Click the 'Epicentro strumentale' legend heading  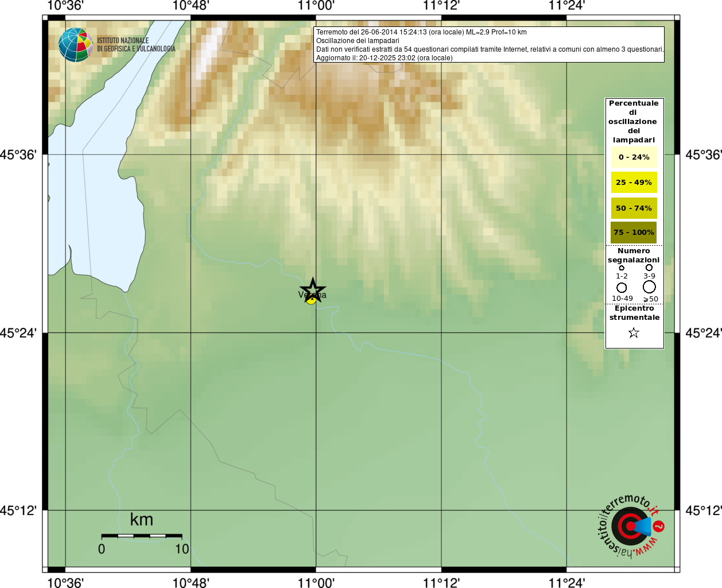634,313
